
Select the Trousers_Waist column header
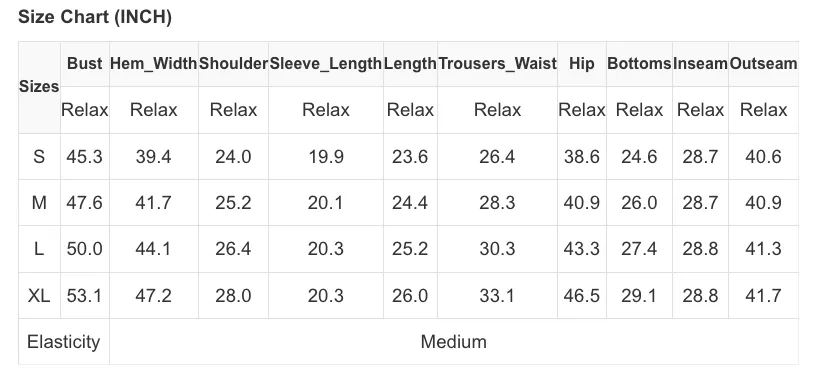(497, 64)
